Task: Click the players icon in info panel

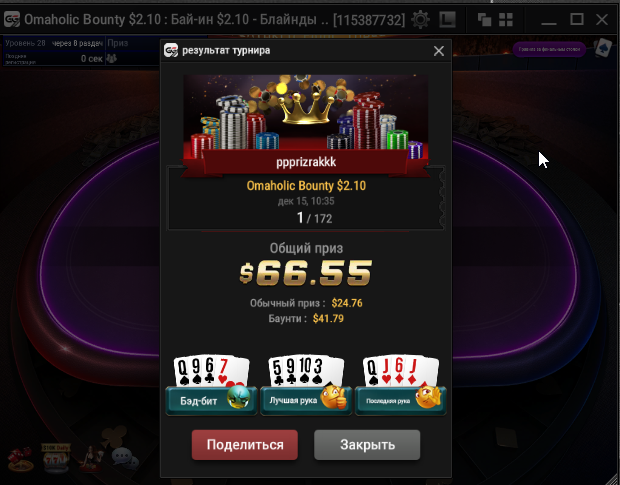Action: [112, 59]
